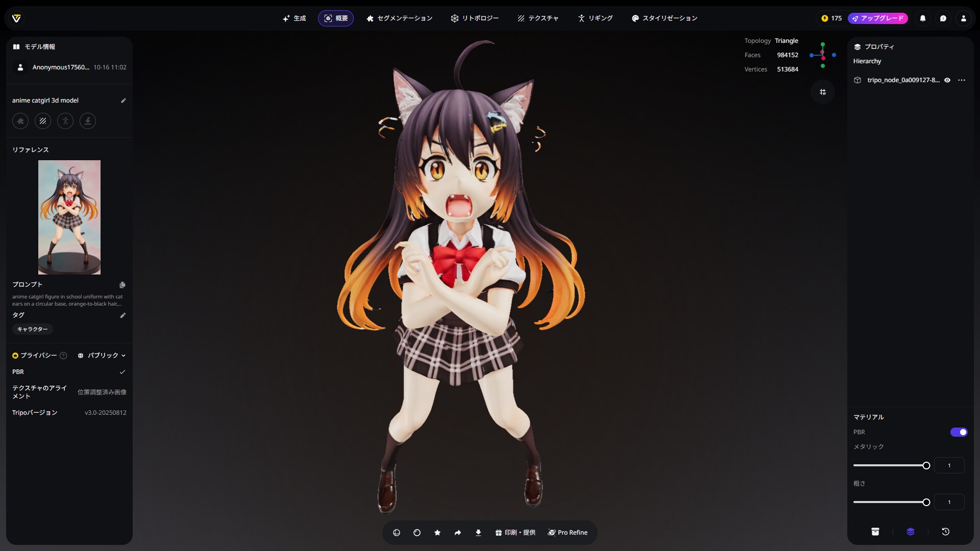Open notifications bell icon
The height and width of the screenshot is (551, 980).
923,18
